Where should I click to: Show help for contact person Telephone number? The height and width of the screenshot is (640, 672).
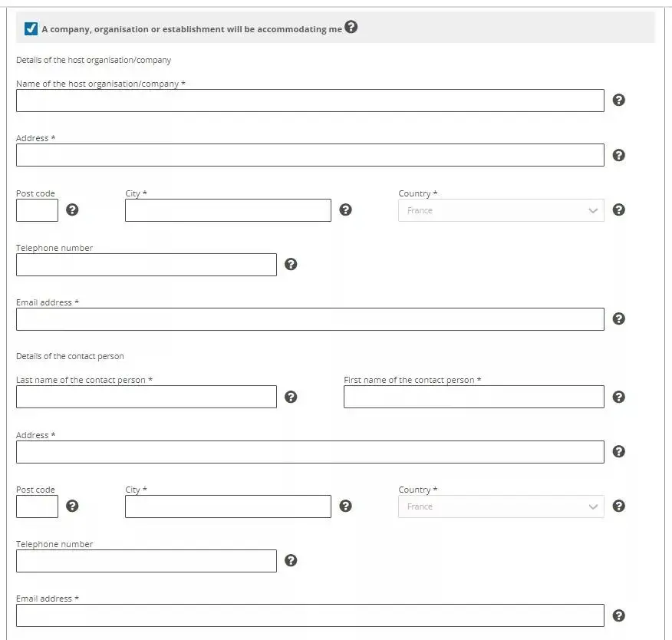[291, 561]
